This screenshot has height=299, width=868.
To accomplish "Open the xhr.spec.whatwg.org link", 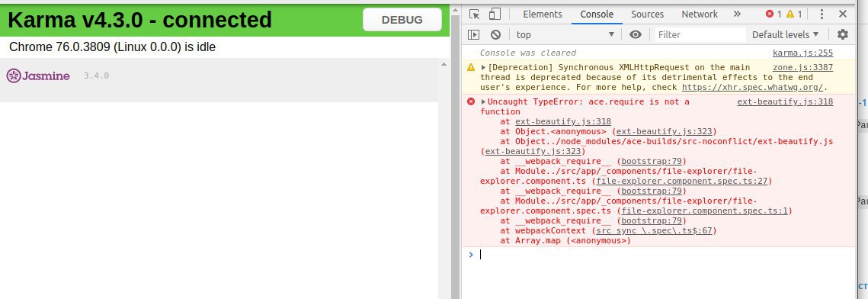I will click(754, 88).
